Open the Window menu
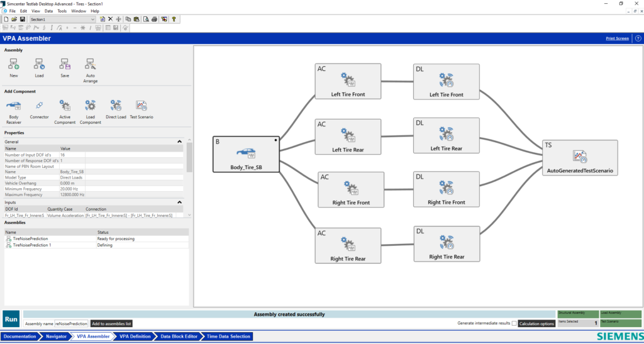Image resolution: width=644 pixels, height=344 pixels. pos(79,11)
